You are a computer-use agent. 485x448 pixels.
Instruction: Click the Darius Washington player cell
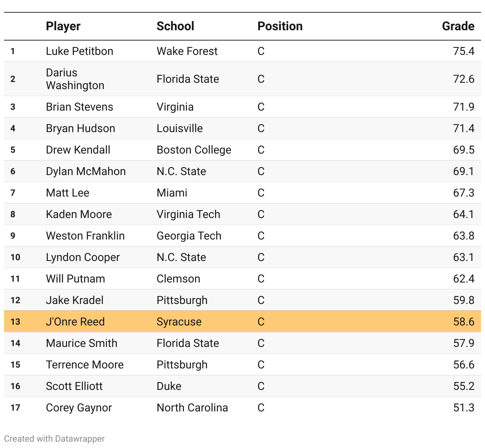[75, 79]
